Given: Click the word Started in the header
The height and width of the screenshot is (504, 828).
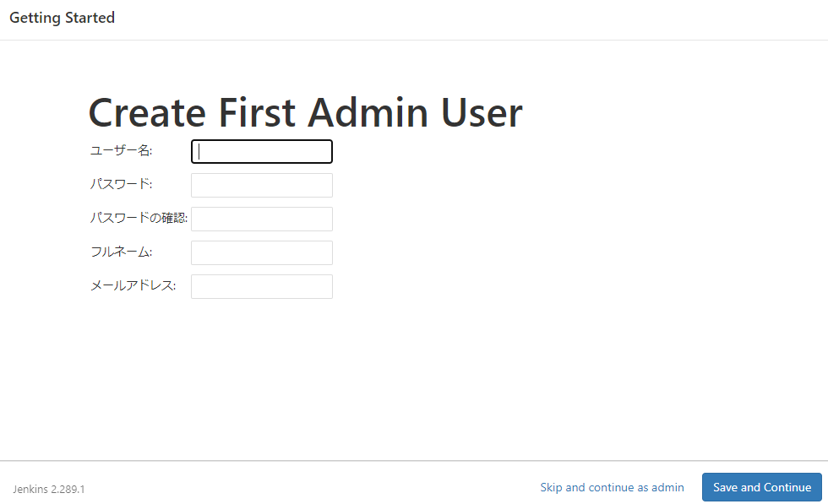Looking at the screenshot, I should [x=90, y=18].
